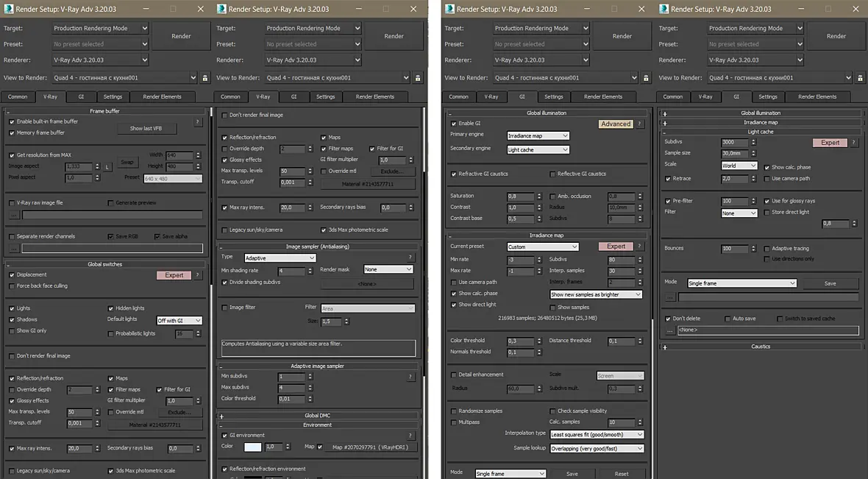Click the Swap resolution button

pos(127,163)
